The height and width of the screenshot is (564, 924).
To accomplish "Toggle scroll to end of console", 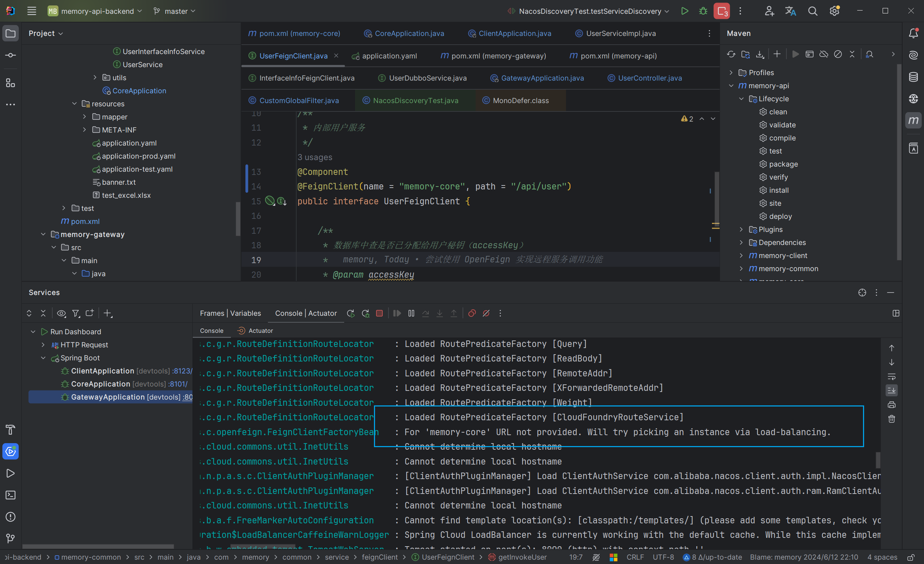I will (891, 391).
